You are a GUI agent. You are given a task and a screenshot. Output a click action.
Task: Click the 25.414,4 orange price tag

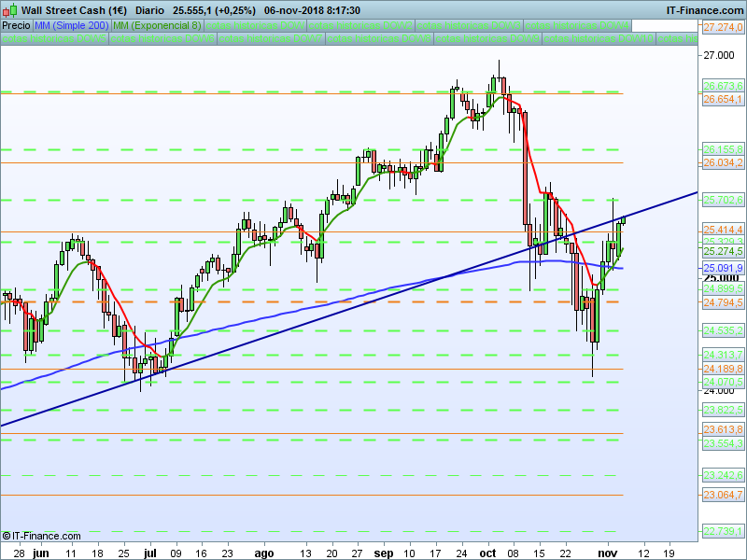[x=723, y=230]
